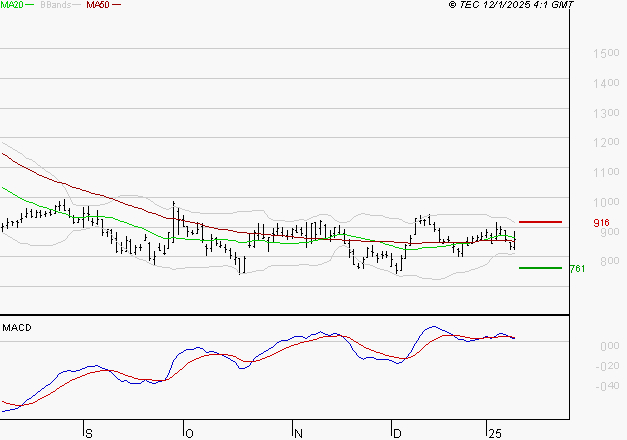Image resolution: width=627 pixels, height=440 pixels.
Task: Click the N month label on time axis
Action: [x=297, y=433]
